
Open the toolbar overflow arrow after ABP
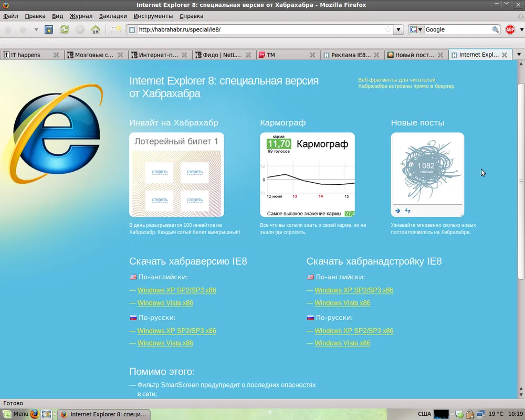coord(521,29)
